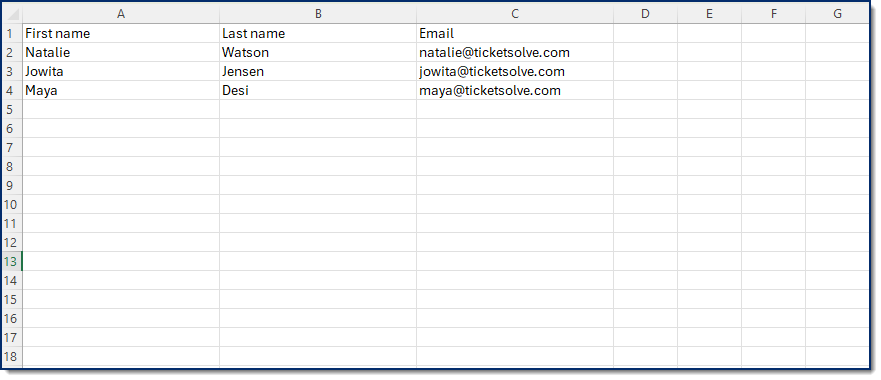The width and height of the screenshot is (881, 380).
Task: Select row 18 header
Action: click(x=12, y=356)
